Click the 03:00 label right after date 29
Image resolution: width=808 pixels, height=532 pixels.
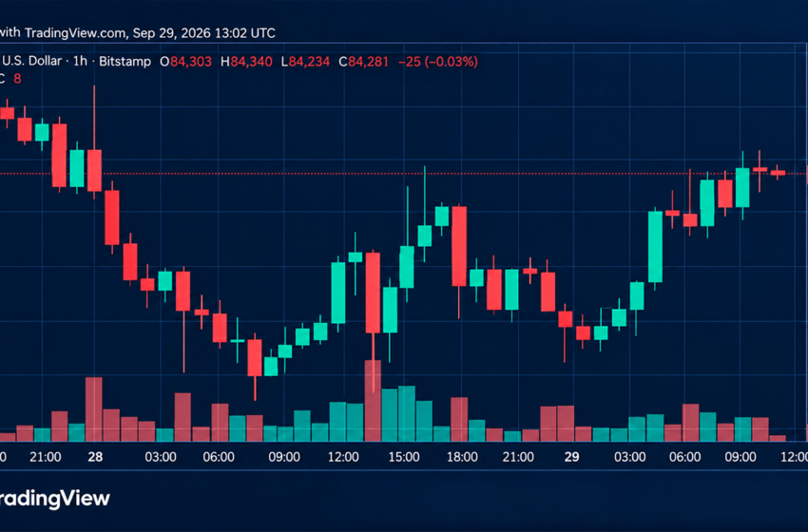(x=629, y=457)
